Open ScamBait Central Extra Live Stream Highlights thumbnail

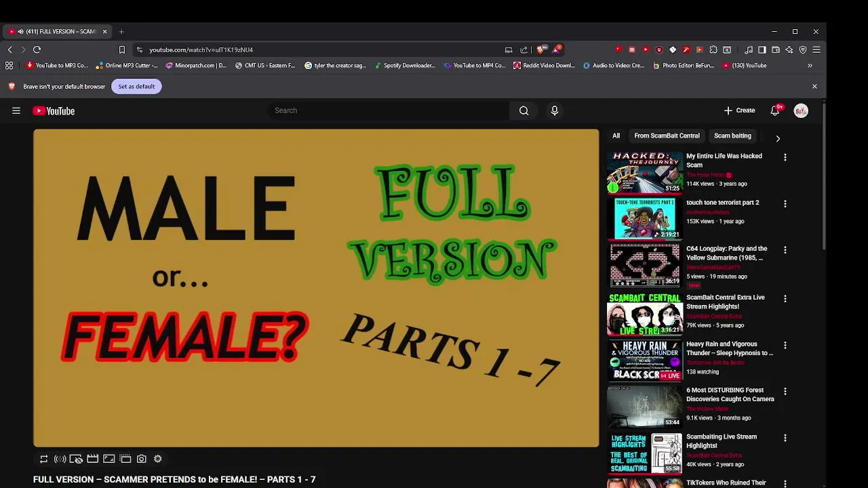tap(644, 315)
